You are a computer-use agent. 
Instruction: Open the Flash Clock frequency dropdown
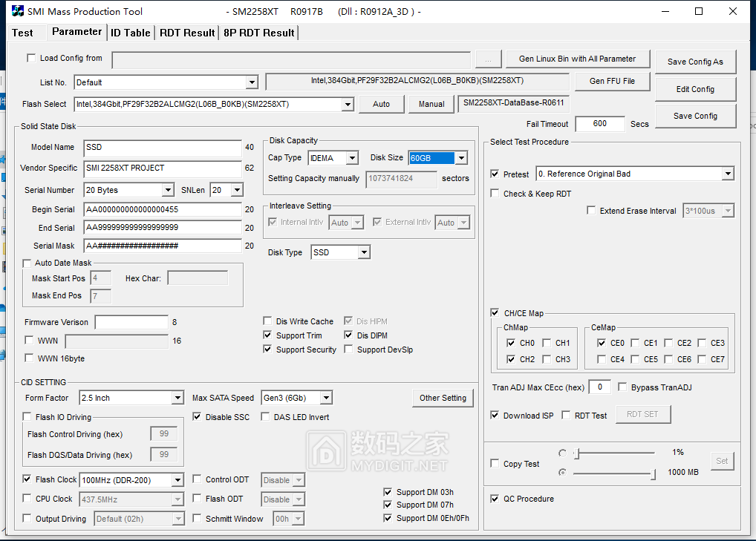coord(178,480)
